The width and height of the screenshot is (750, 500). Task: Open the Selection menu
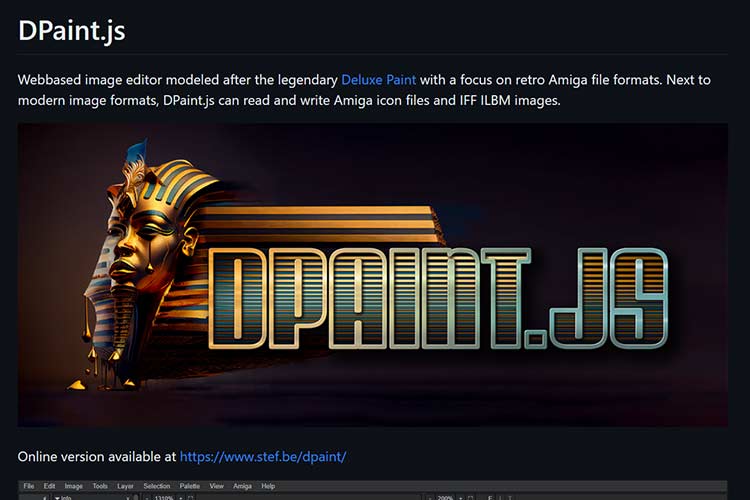coord(157,486)
